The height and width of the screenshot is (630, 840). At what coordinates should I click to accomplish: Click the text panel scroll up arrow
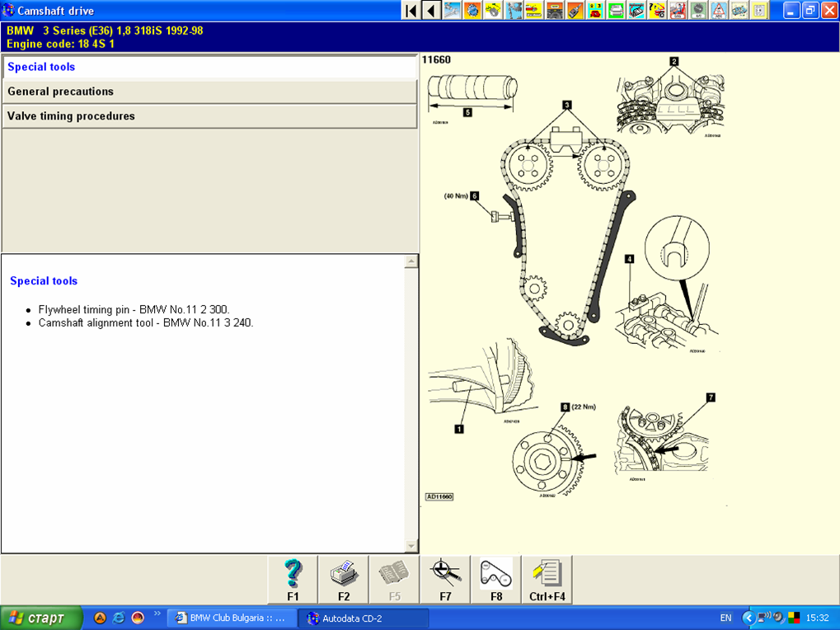(x=411, y=261)
